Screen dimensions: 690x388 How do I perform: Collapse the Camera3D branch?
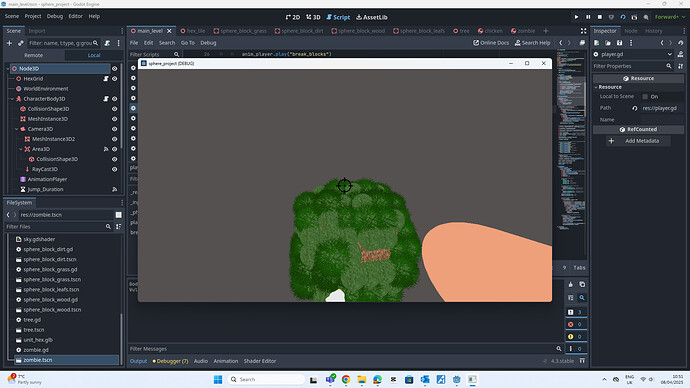tap(17, 129)
